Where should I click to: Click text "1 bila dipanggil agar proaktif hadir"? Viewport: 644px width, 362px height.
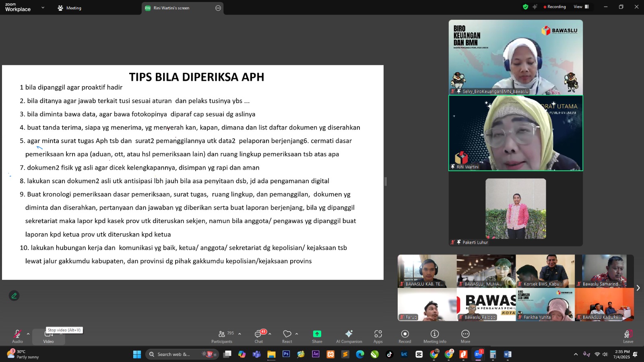pyautogui.click(x=71, y=87)
